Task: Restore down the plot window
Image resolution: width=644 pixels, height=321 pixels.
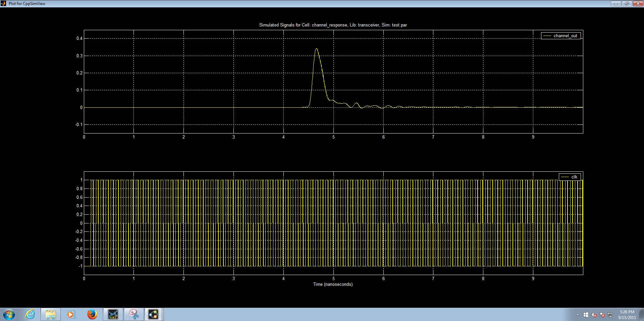Action: click(627, 4)
